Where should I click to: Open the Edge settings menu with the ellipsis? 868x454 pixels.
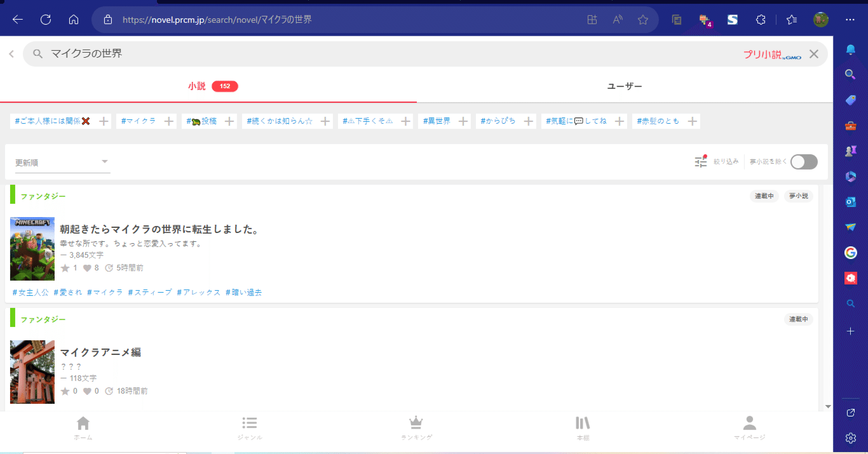(850, 19)
